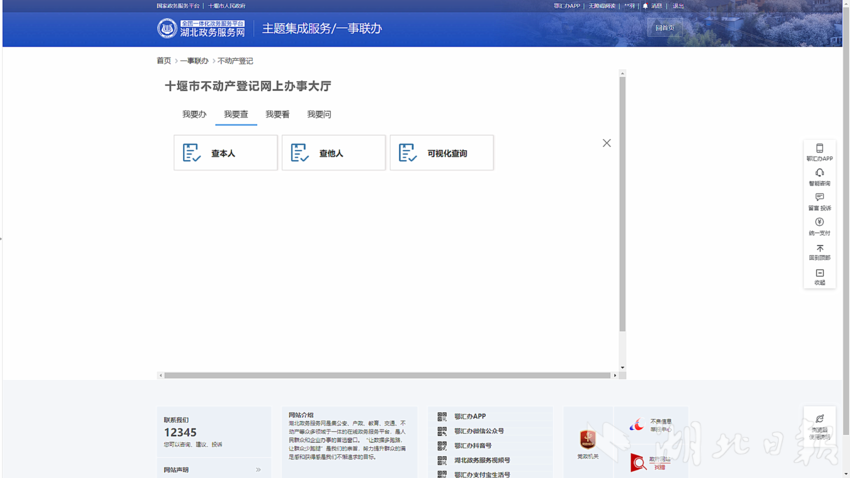Click the 消息 bell icon in header
This screenshot has width=850, height=478.
click(646, 6)
